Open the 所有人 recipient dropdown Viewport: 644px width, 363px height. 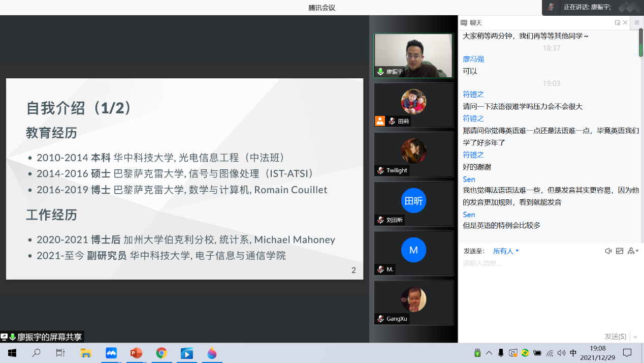pos(506,251)
